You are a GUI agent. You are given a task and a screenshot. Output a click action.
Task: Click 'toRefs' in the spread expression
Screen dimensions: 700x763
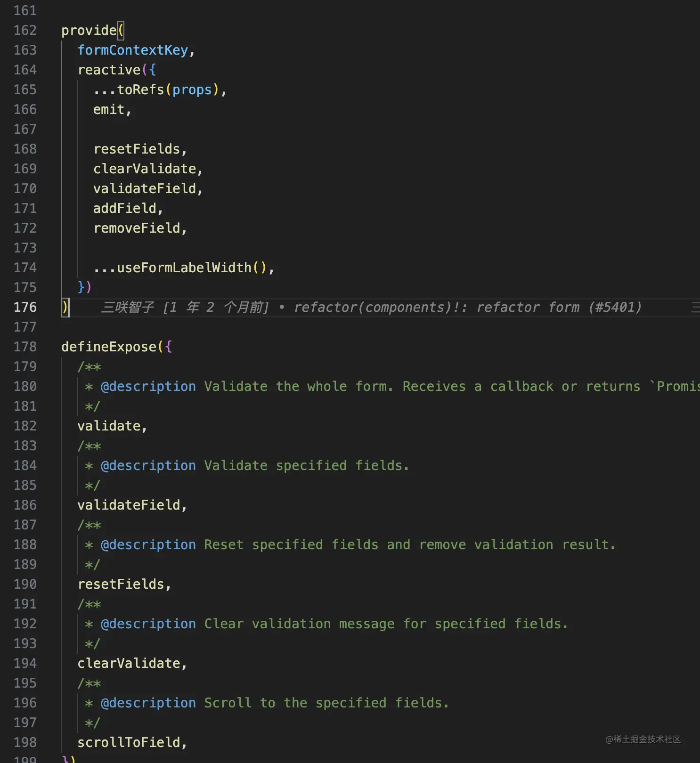[140, 89]
